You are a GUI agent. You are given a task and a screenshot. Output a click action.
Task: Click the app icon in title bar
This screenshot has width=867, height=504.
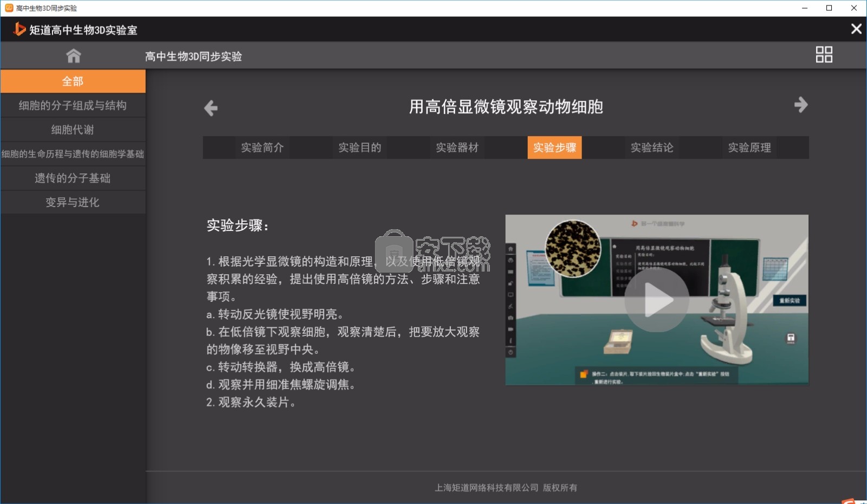[x=9, y=8]
